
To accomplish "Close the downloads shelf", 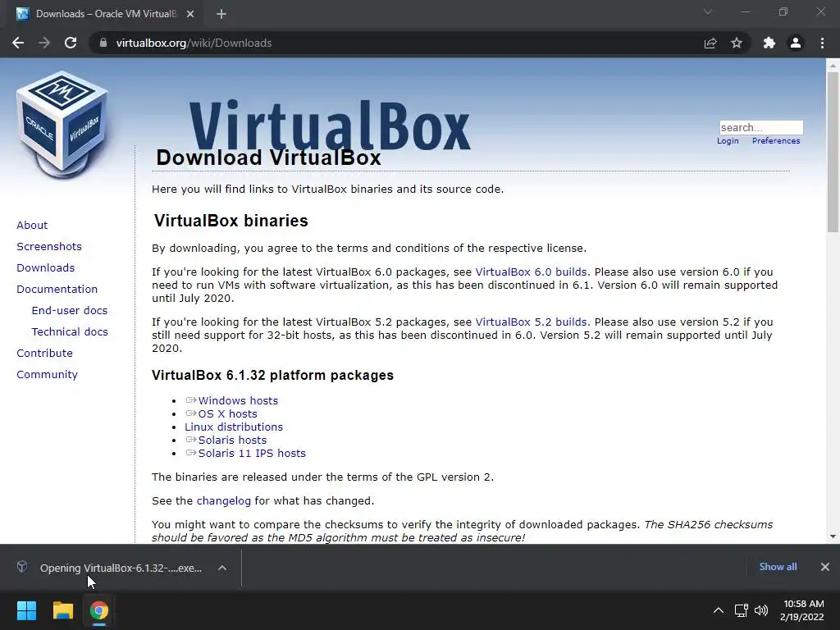I will (x=825, y=567).
